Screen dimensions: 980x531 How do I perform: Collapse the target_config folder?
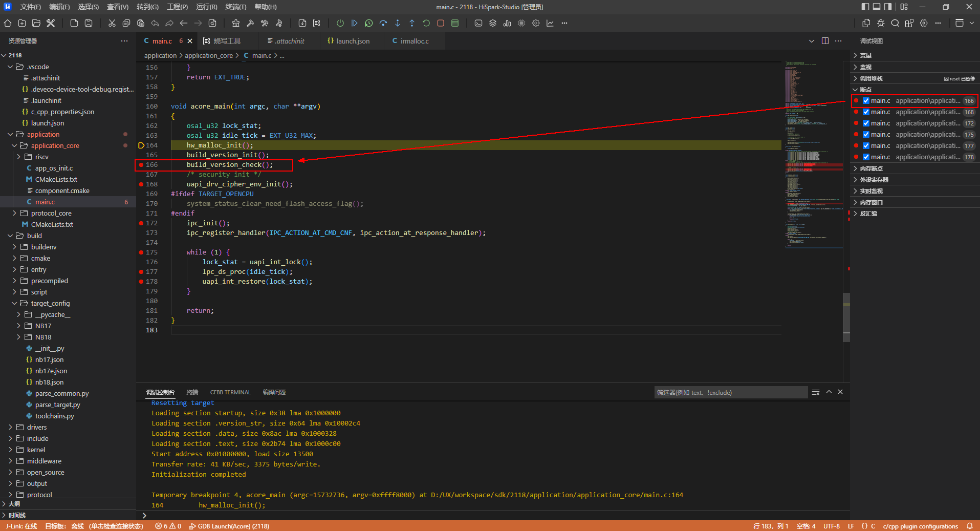pyautogui.click(x=50, y=303)
